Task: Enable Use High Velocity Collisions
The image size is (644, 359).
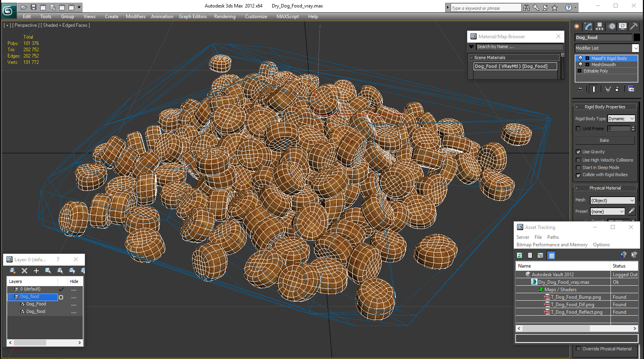Action: click(x=578, y=160)
